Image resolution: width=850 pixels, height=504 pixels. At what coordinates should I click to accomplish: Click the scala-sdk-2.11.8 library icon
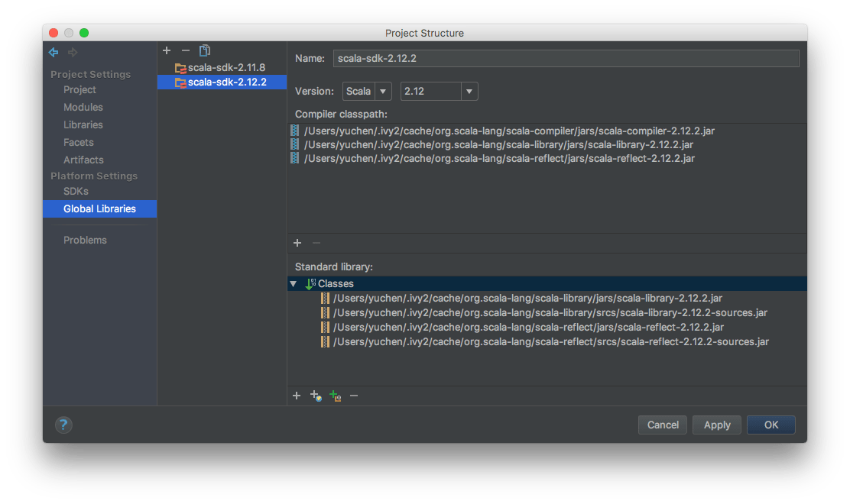tap(180, 68)
